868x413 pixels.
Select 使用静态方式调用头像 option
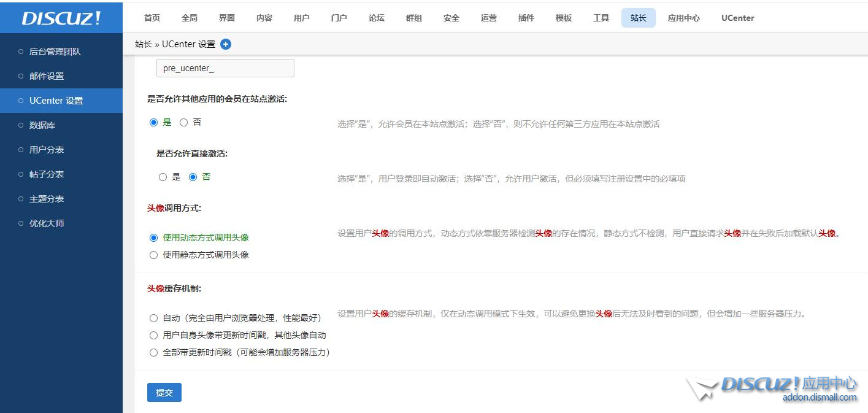[x=153, y=255]
